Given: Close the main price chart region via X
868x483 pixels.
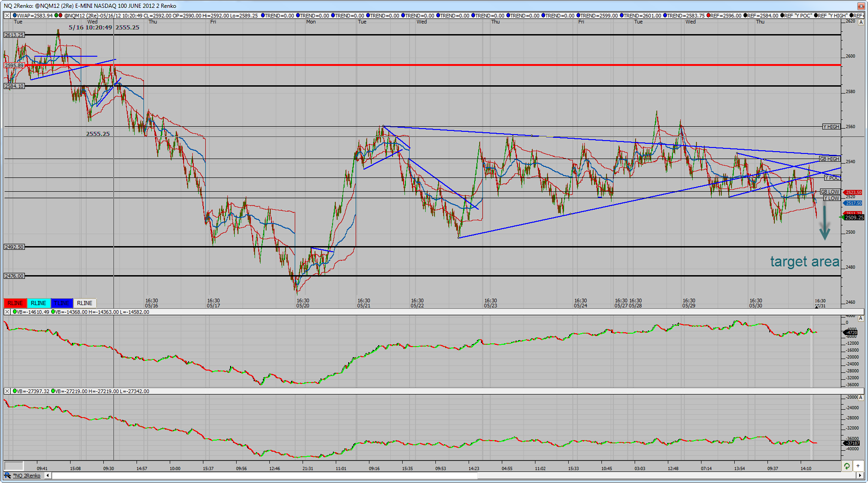Looking at the screenshot, I should pyautogui.click(x=7, y=16).
